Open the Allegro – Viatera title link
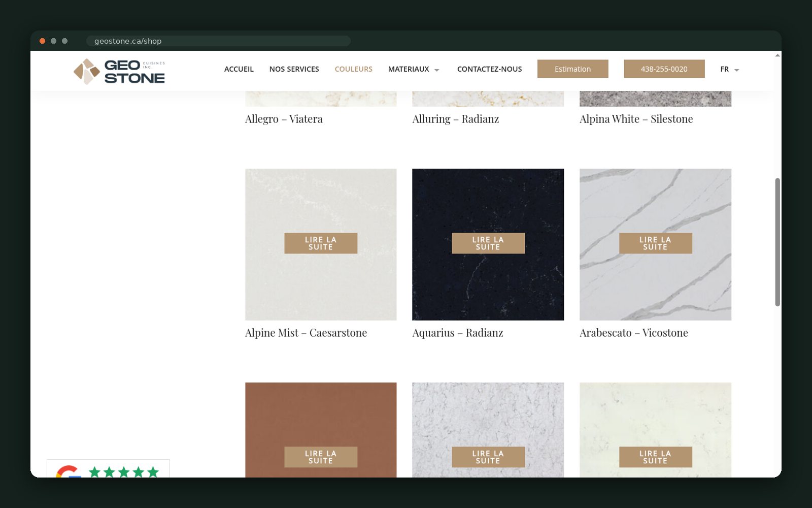812x508 pixels. click(x=284, y=119)
